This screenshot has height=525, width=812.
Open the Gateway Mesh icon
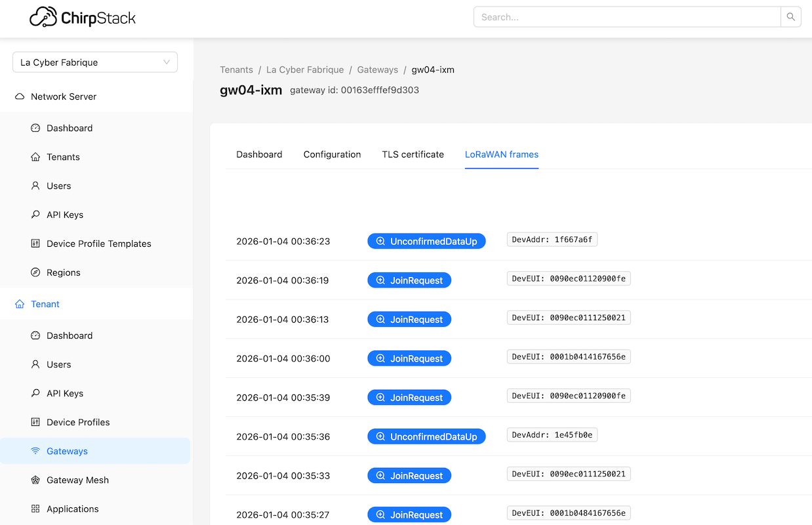[34, 480]
